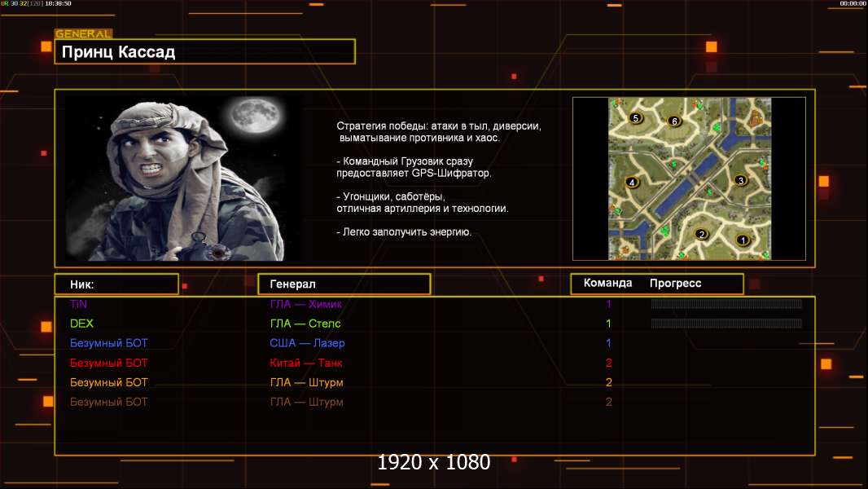This screenshot has width=868, height=489.
Task: Select start position 4 marker on map
Action: tap(632, 183)
